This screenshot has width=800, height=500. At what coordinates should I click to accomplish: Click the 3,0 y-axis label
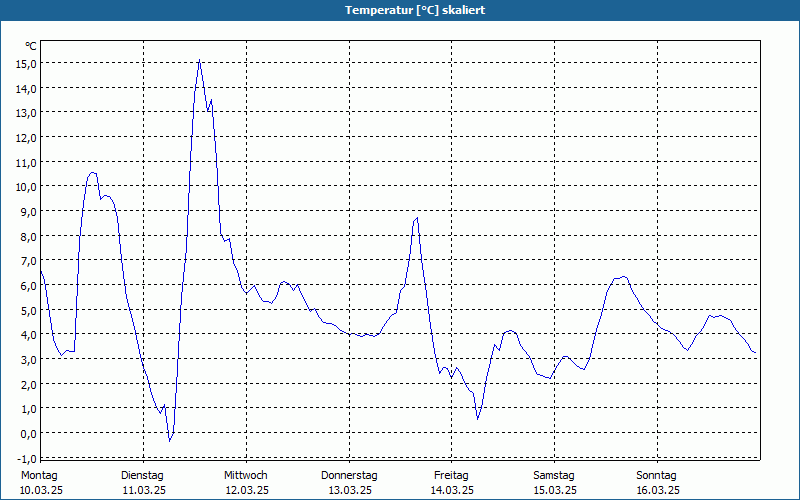(x=28, y=360)
